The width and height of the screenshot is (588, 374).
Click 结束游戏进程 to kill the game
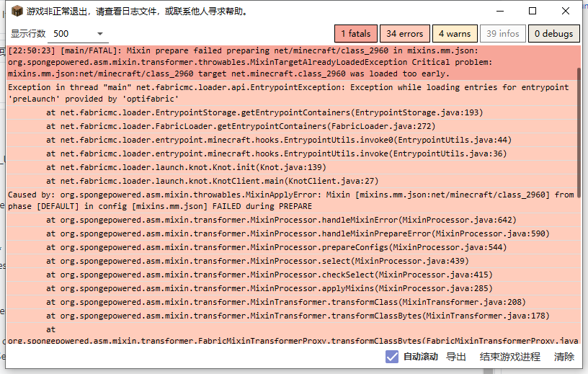click(510, 357)
